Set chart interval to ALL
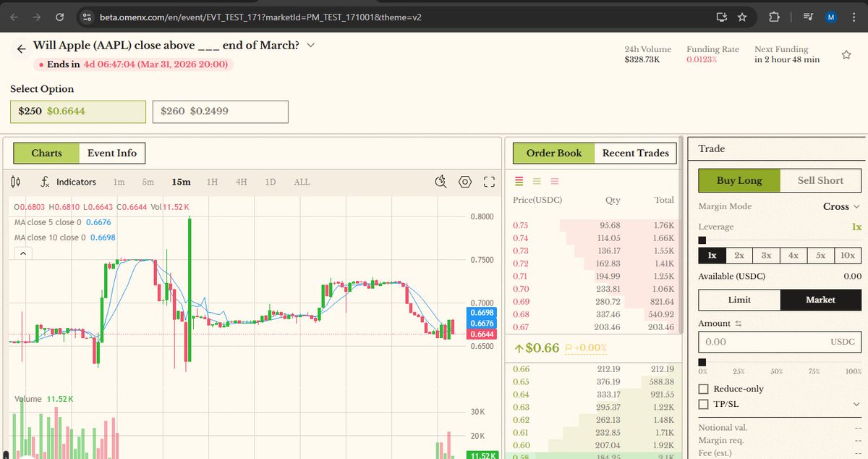868x459 pixels. [302, 182]
